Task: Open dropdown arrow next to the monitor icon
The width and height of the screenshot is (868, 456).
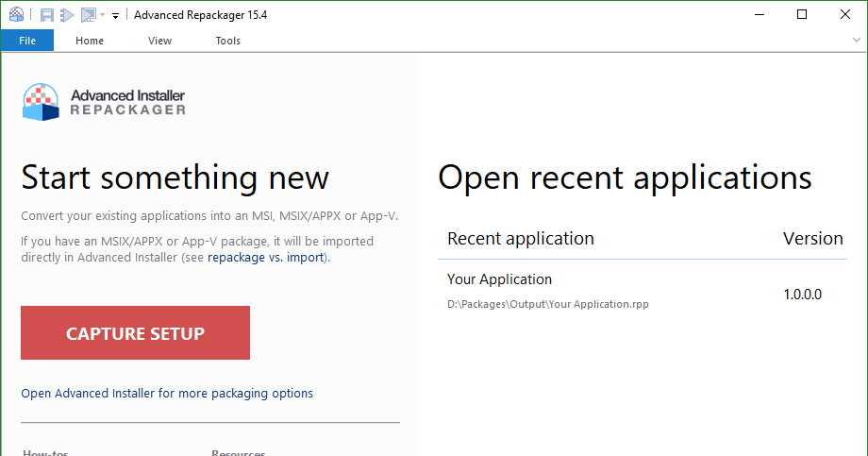Action: 103,15
